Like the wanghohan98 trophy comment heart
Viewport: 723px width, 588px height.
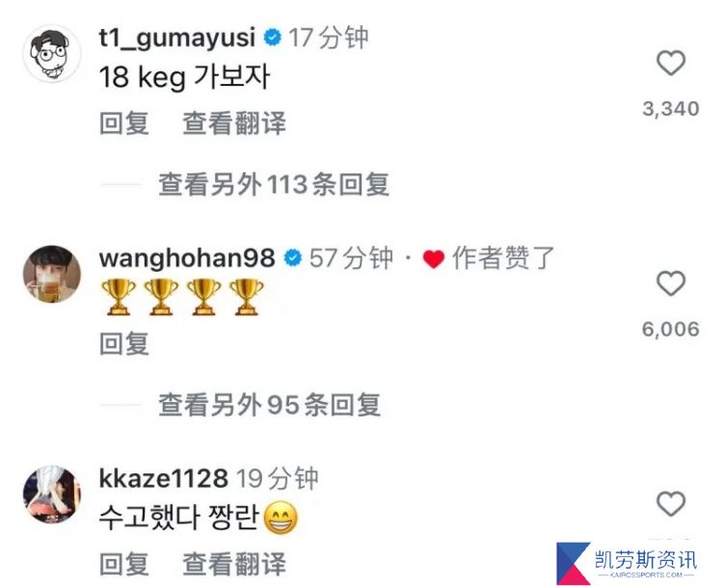(670, 283)
